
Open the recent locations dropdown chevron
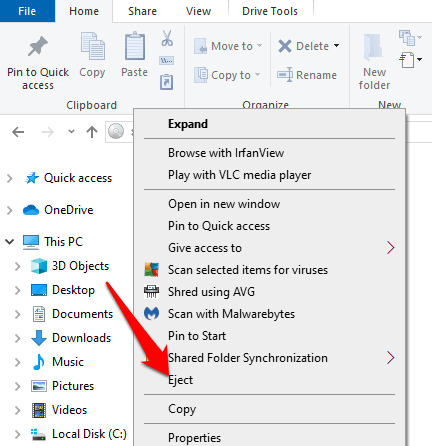point(71,132)
